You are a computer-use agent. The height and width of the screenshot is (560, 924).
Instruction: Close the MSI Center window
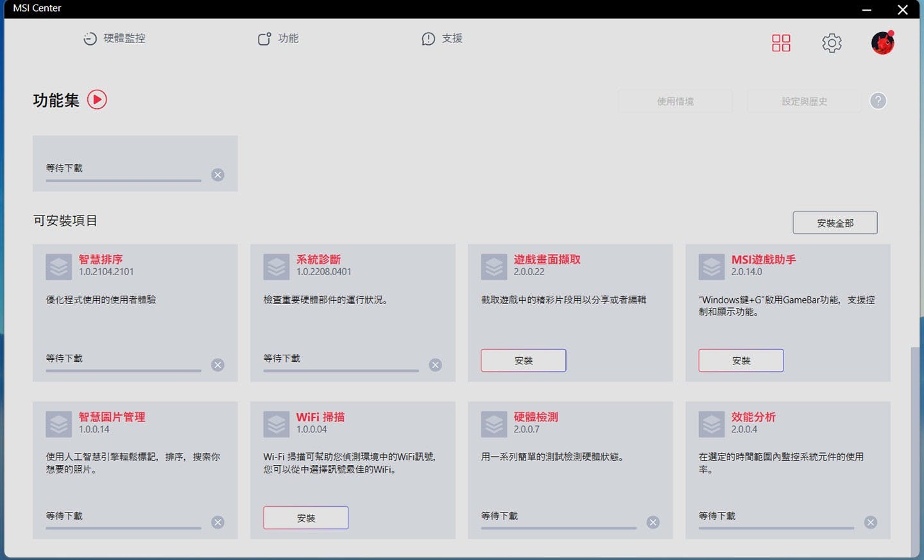pyautogui.click(x=902, y=9)
